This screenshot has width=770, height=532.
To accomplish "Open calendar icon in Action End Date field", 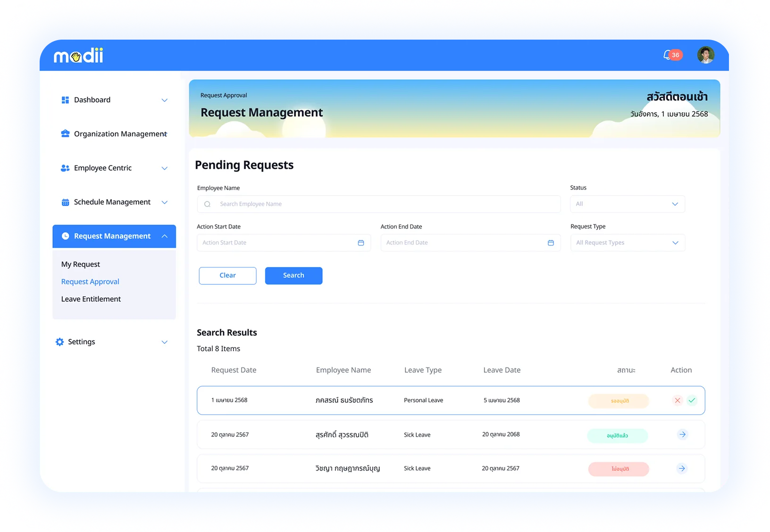I will 551,243.
